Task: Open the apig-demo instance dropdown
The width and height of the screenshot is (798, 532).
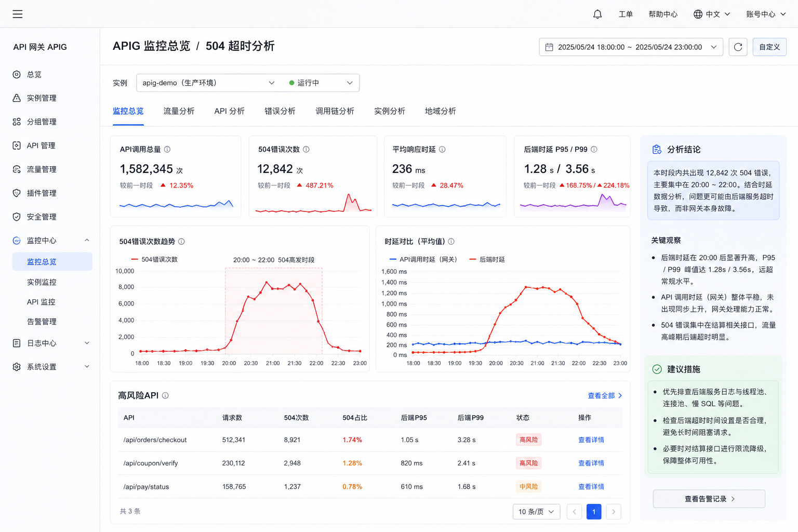Action: (x=209, y=83)
